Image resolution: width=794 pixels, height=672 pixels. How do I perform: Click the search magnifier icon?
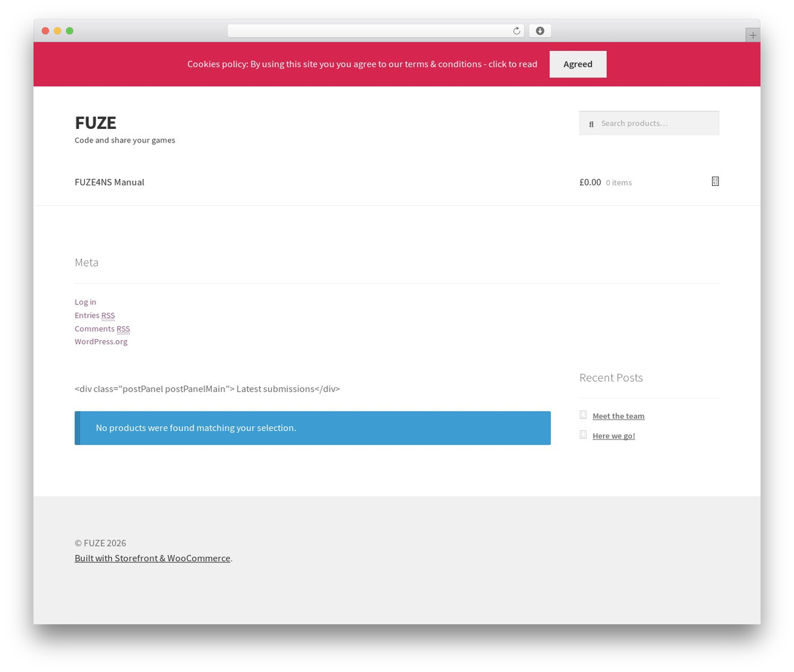click(591, 124)
